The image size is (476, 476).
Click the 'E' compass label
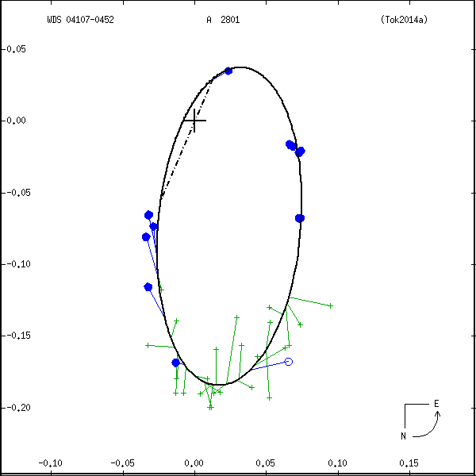436,404
